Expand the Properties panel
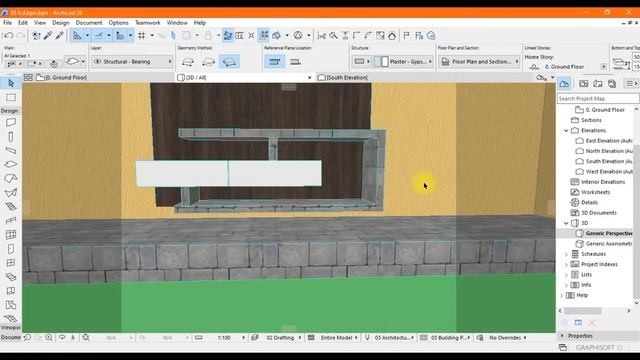The height and width of the screenshot is (360, 640). click(x=562, y=336)
